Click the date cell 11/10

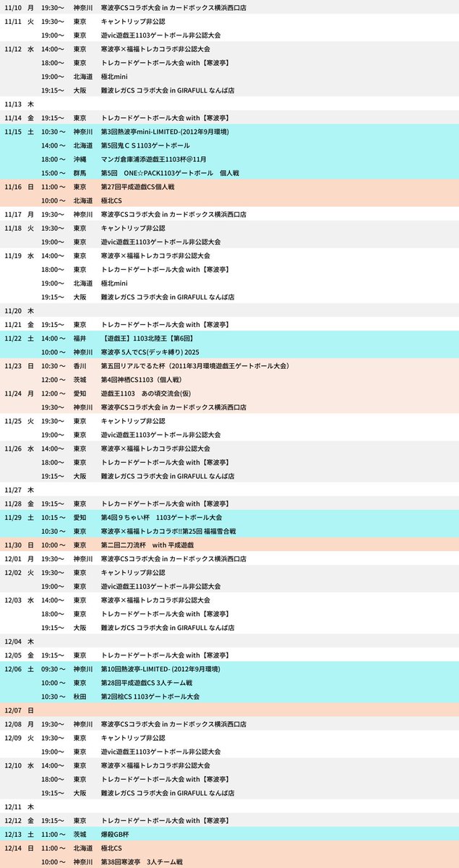click(13, 7)
